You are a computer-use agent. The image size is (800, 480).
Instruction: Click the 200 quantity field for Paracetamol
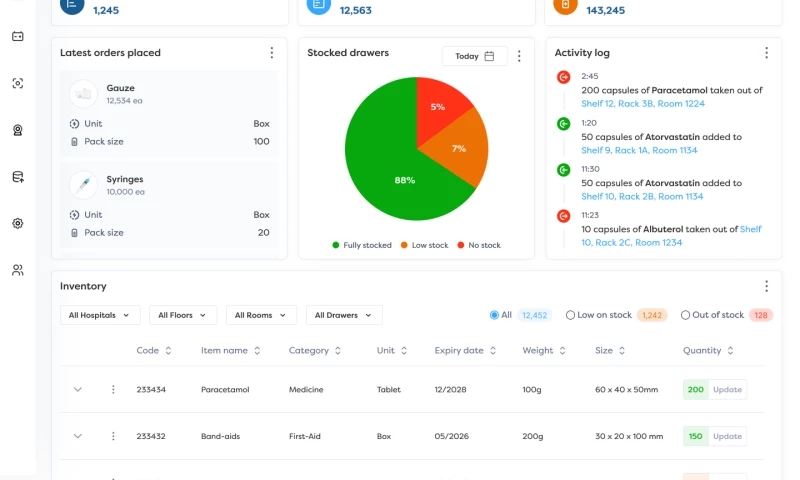coord(695,390)
